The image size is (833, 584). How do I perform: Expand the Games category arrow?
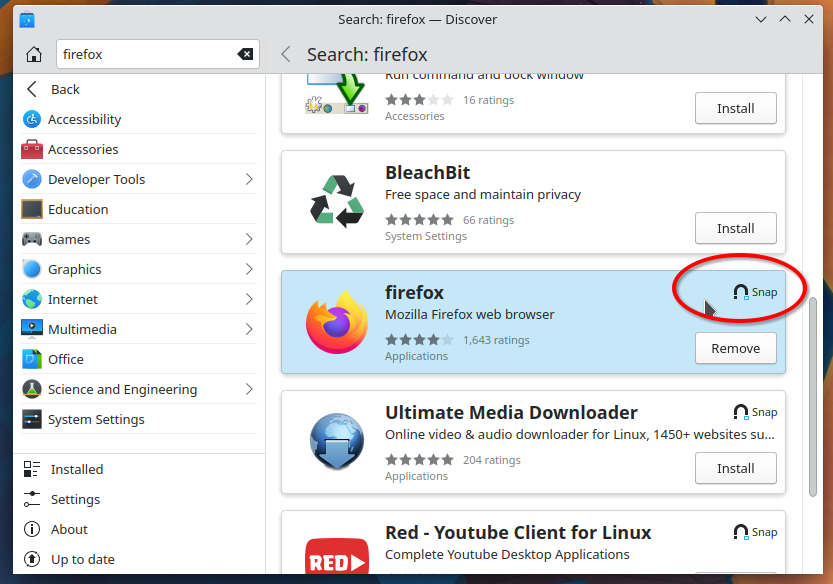point(248,239)
